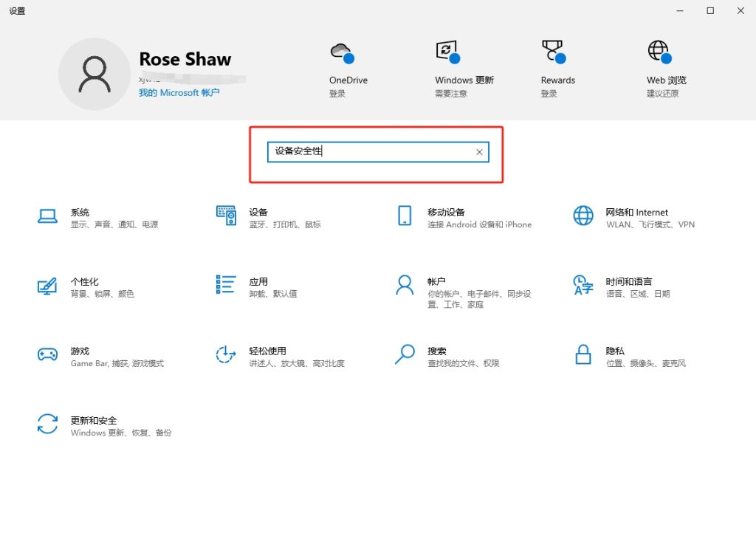Click the 应用 (Apps) list icon

226,285
